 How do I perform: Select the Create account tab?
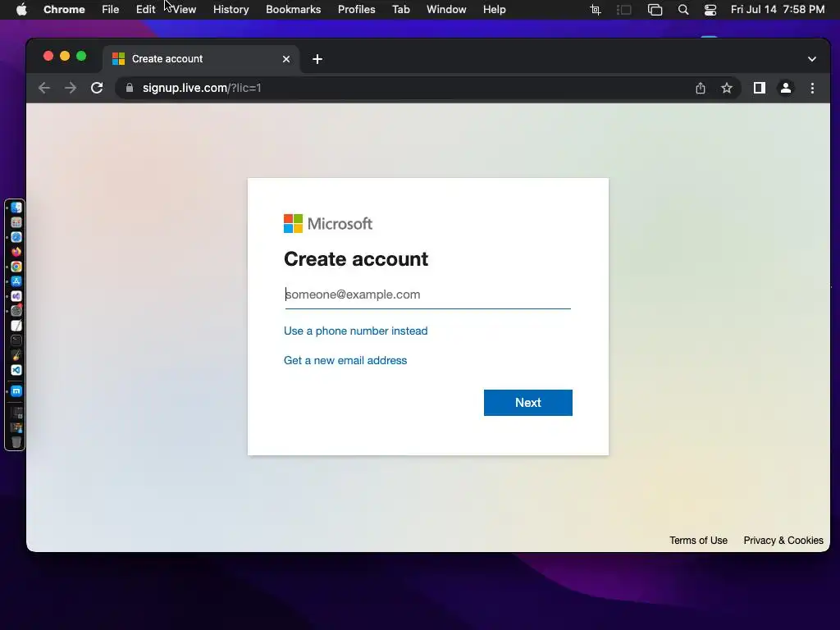pyautogui.click(x=201, y=59)
